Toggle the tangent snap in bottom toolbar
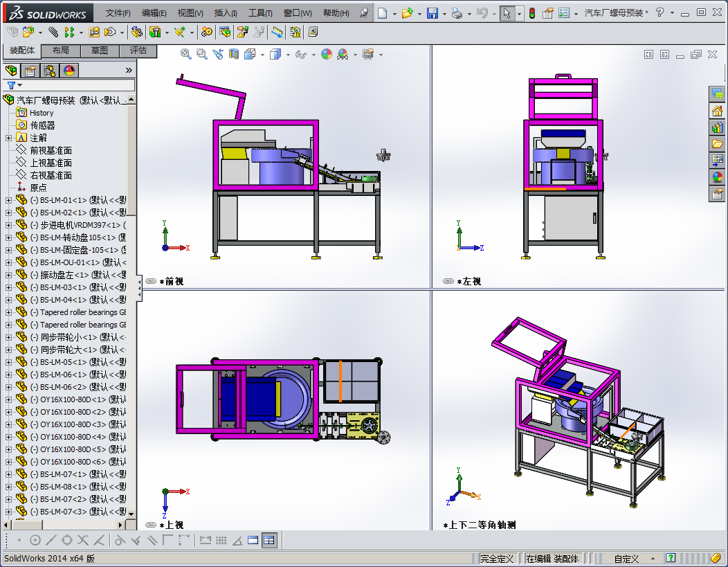This screenshot has width=728, height=567. [120, 540]
